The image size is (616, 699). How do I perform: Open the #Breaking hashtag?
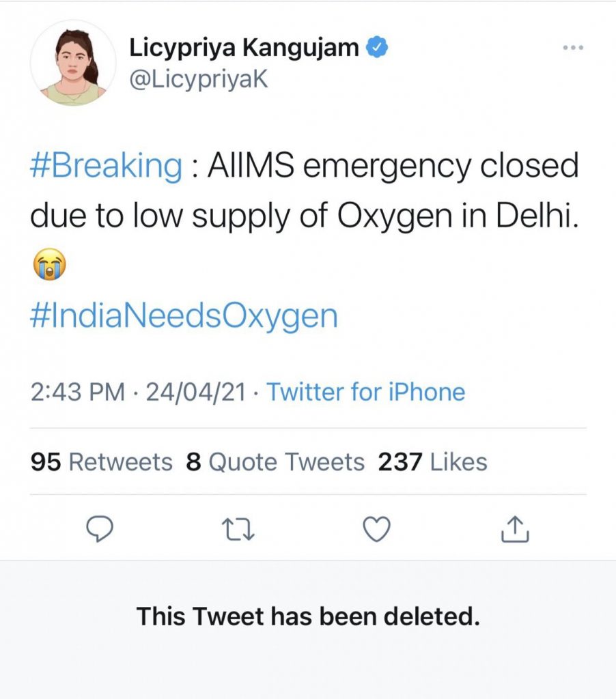106,167
